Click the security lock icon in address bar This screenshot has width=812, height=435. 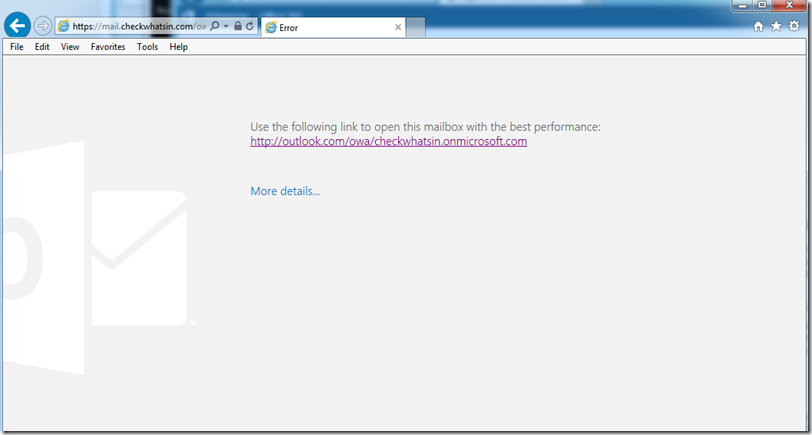tap(238, 26)
